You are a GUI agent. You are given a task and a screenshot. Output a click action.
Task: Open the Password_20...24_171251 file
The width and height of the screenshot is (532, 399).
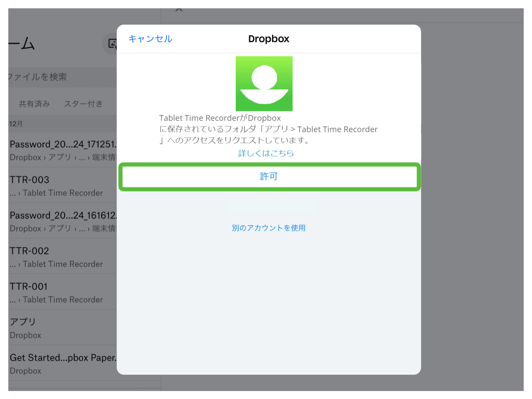coord(63,150)
